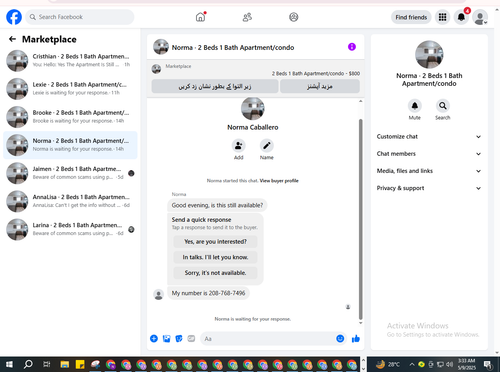Choose a sticker with the sticker icon
The image size is (500, 372).
coord(179,339)
